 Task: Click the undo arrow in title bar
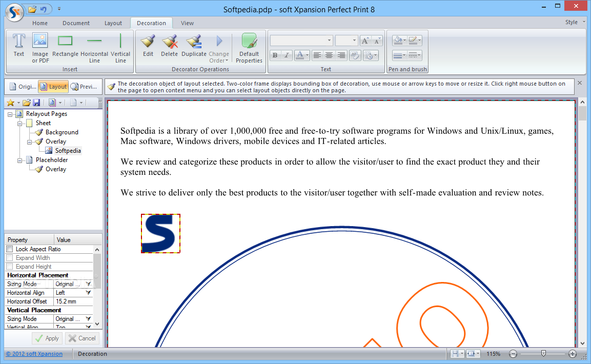(x=44, y=9)
